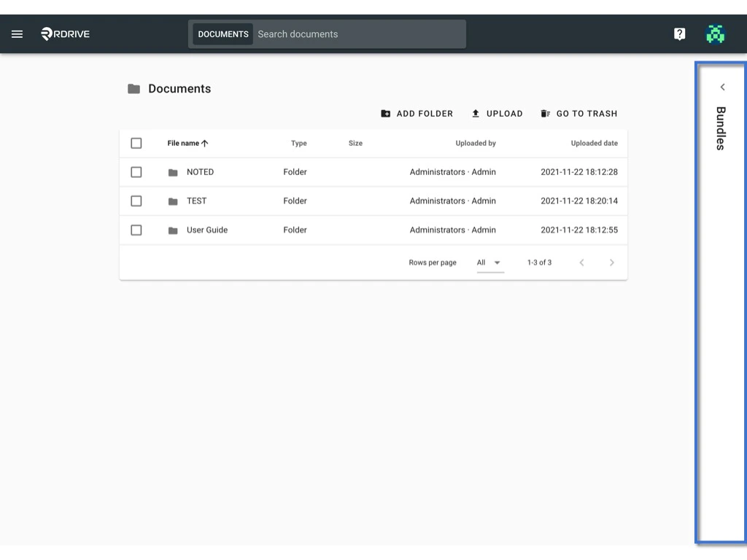Click Folder type in the TEST row

coord(295,201)
